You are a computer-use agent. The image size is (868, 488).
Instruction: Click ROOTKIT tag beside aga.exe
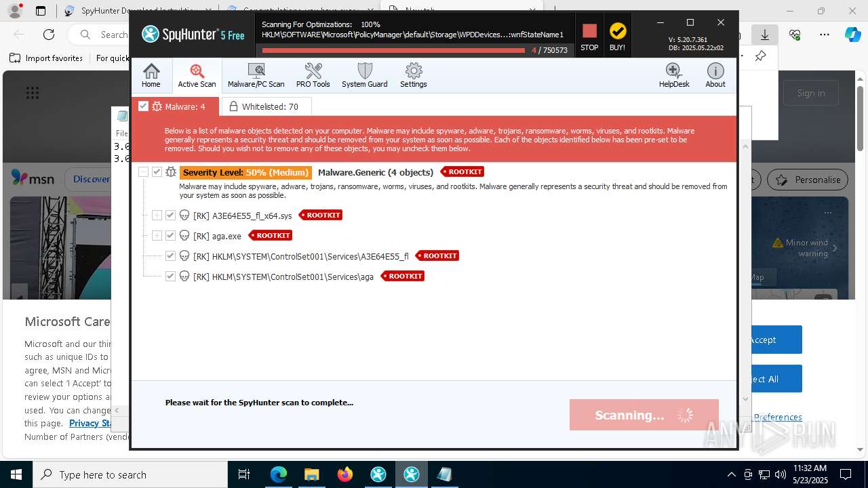tap(271, 236)
